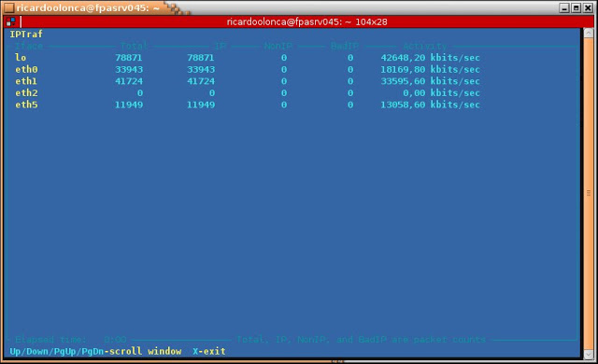Select the eth1 interface name
Image resolution: width=598 pixels, height=364 pixels.
click(26, 81)
